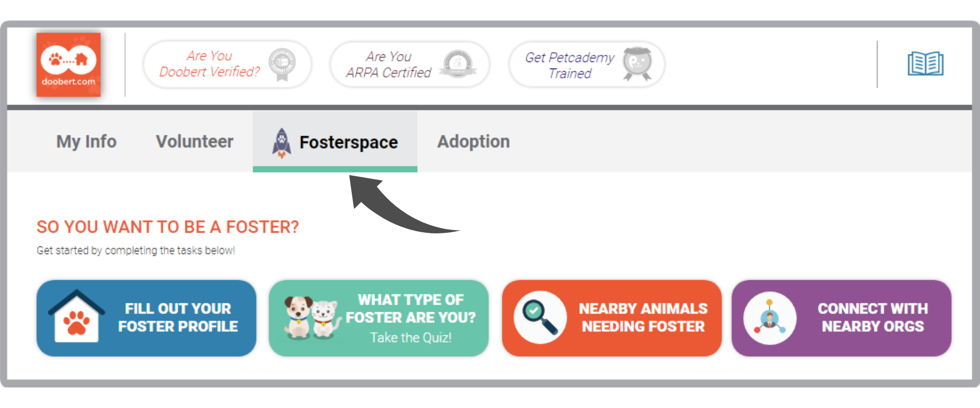Go to the Adoption tab
The width and height of the screenshot is (980, 408).
click(473, 141)
